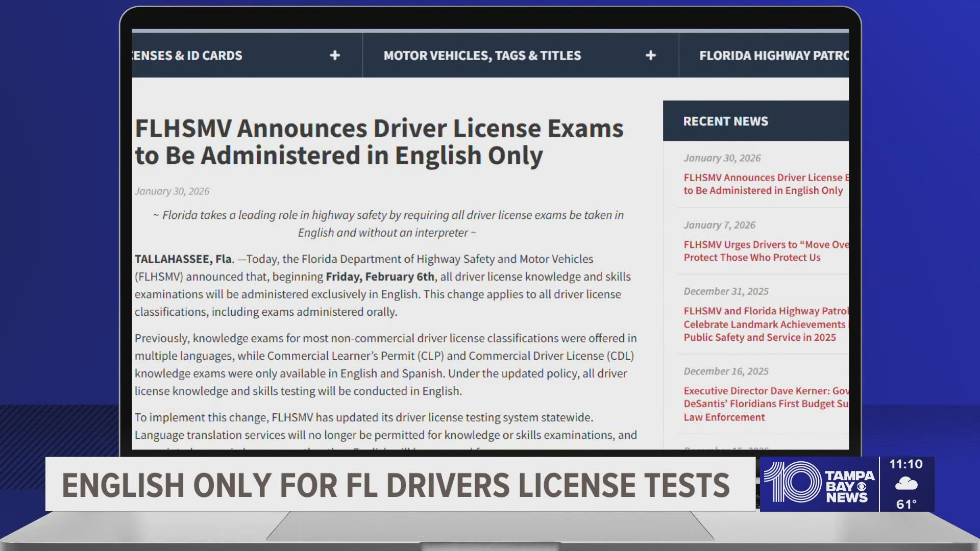
Task: Click the bold Friday, February 6th text
Action: click(380, 277)
